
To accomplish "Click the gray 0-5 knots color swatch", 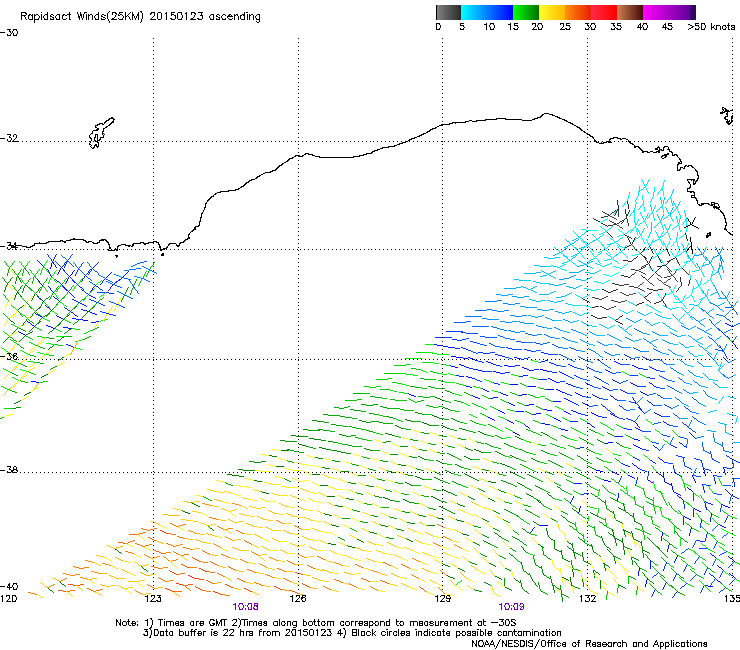I will [448, 12].
